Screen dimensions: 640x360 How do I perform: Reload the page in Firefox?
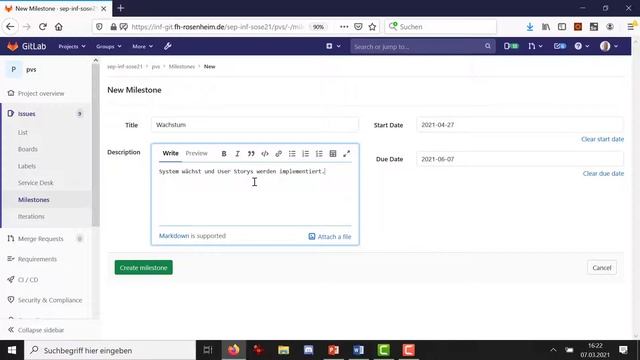click(x=42, y=27)
